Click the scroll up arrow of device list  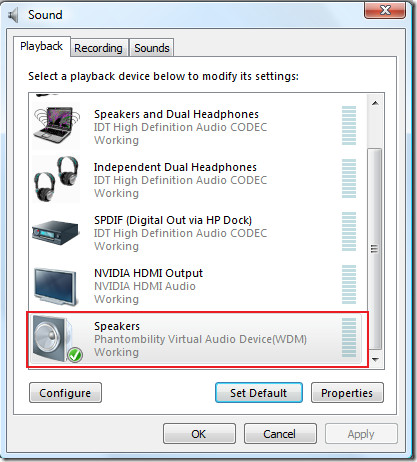tap(375, 103)
